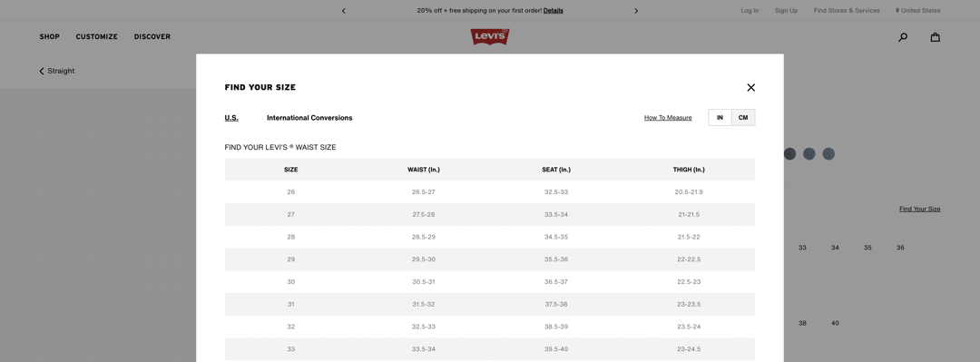Click size 27 in the chart
980x362 pixels.
coord(290,214)
